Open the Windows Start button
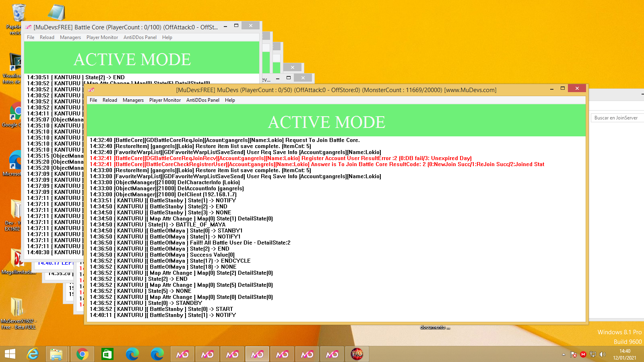 [10, 354]
